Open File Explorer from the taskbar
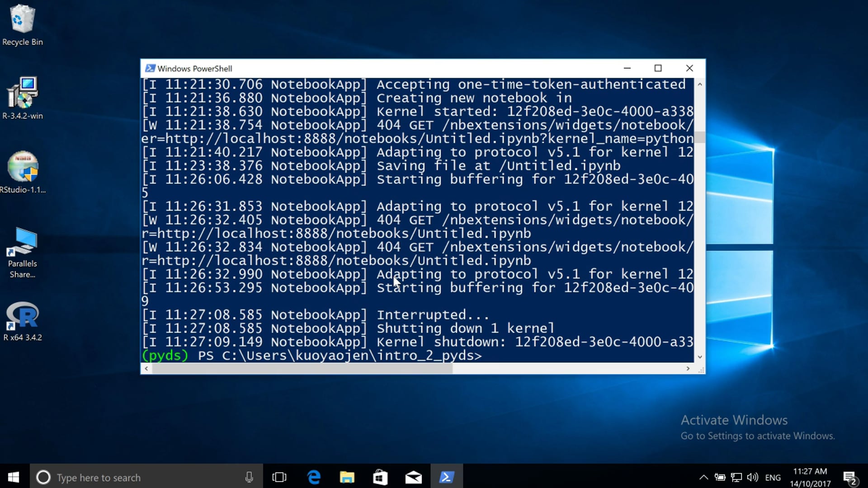Image resolution: width=868 pixels, height=488 pixels. pyautogui.click(x=347, y=477)
